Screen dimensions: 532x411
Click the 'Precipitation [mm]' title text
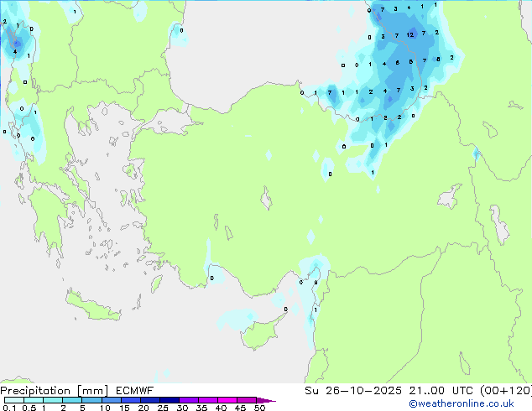pyautogui.click(x=55, y=391)
